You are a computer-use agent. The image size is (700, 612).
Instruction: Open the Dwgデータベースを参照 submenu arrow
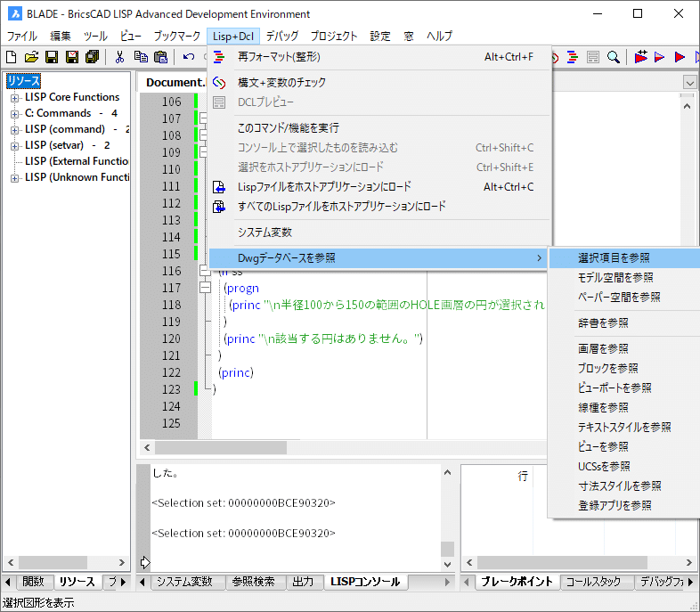(539, 258)
